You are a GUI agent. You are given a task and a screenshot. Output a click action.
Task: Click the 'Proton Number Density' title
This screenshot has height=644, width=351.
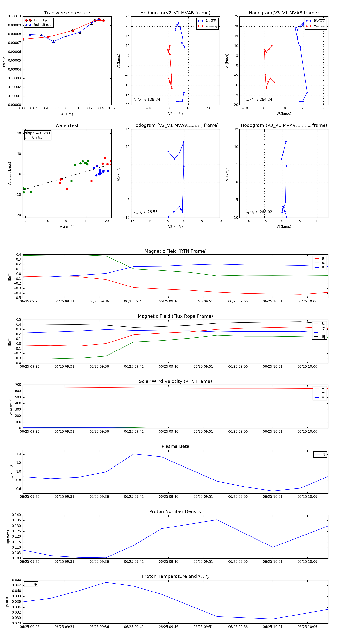tap(175, 511)
